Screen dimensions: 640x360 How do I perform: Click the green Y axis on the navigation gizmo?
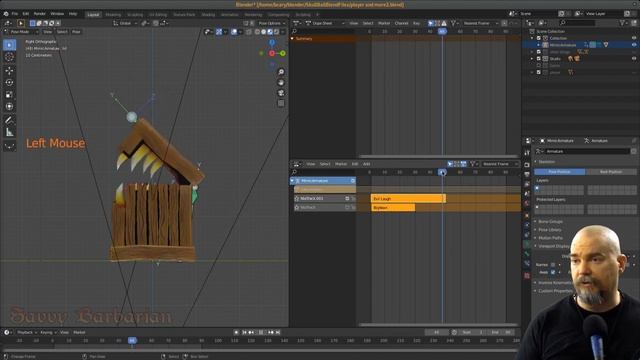pos(282,53)
